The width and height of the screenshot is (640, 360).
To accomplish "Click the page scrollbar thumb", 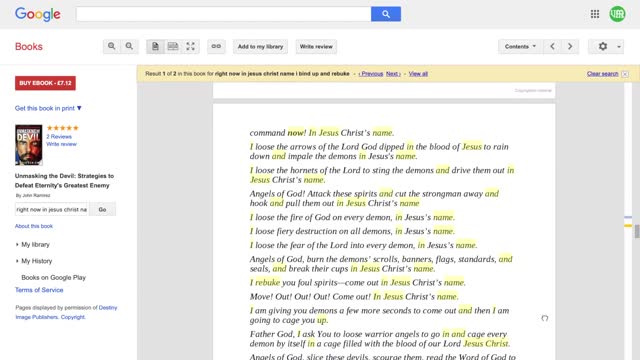I will coord(637,231).
